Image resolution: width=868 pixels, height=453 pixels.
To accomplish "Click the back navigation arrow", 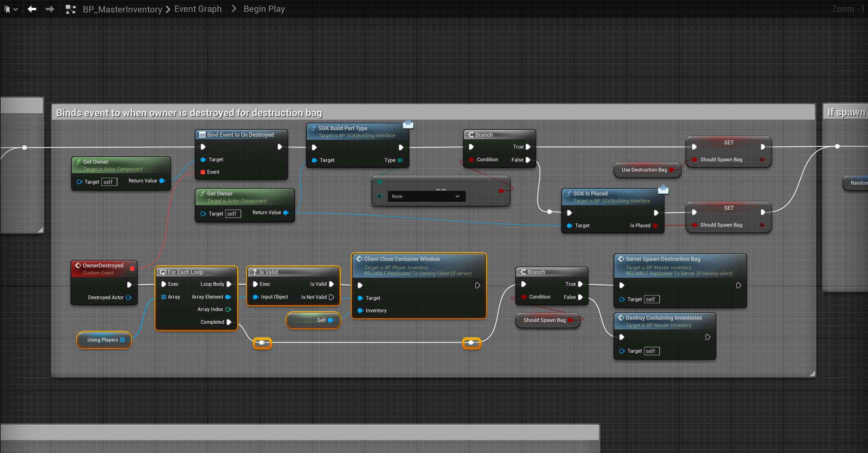I will click(x=32, y=9).
